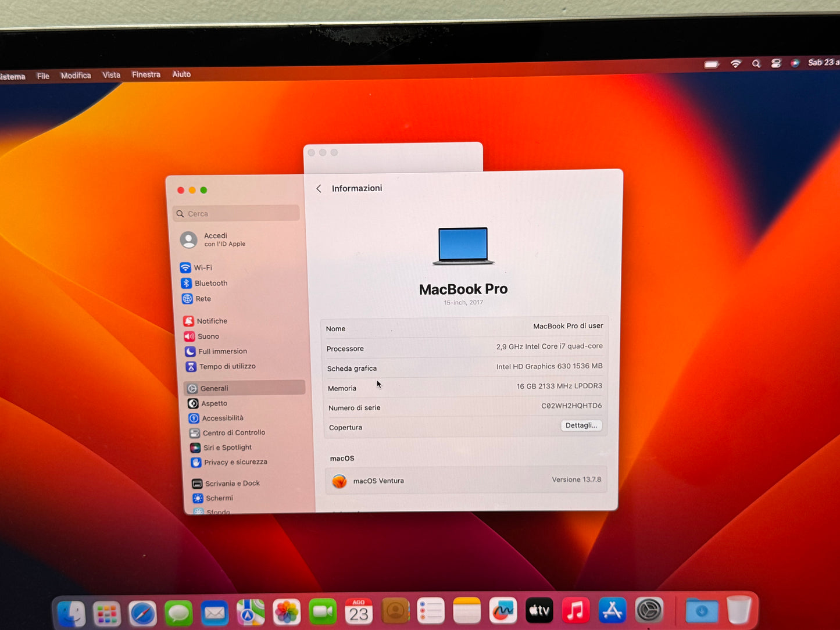Click the "Versione 13.7.8" text
Viewport: 840px width, 630px height.
point(577,479)
